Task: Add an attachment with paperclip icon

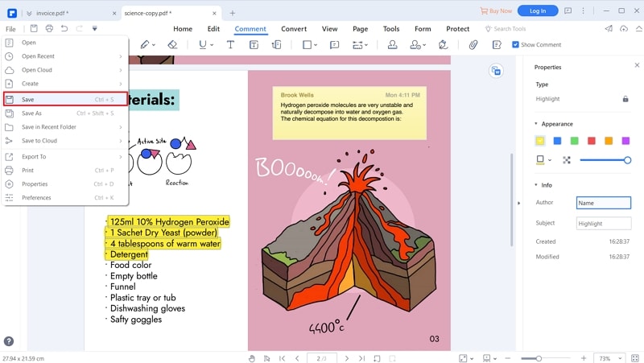Action: 473,45
